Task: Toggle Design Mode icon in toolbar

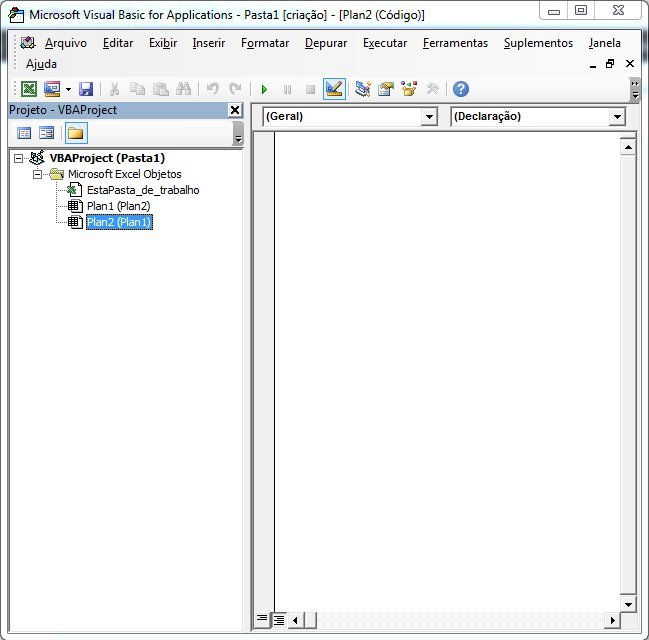Action: [x=334, y=89]
